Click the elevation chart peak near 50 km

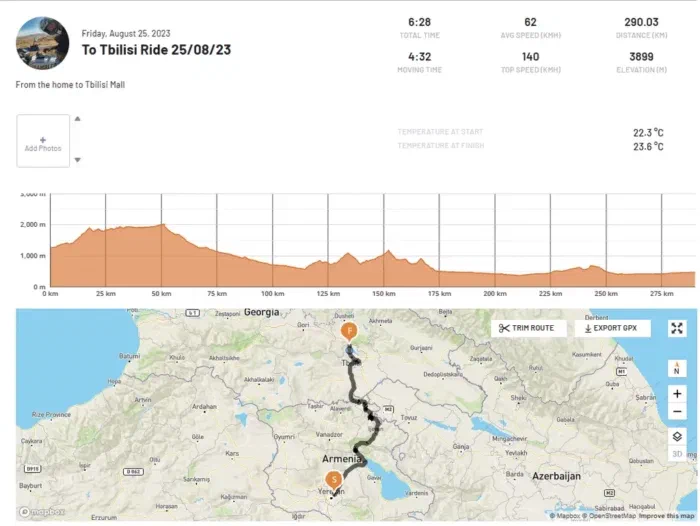point(160,226)
